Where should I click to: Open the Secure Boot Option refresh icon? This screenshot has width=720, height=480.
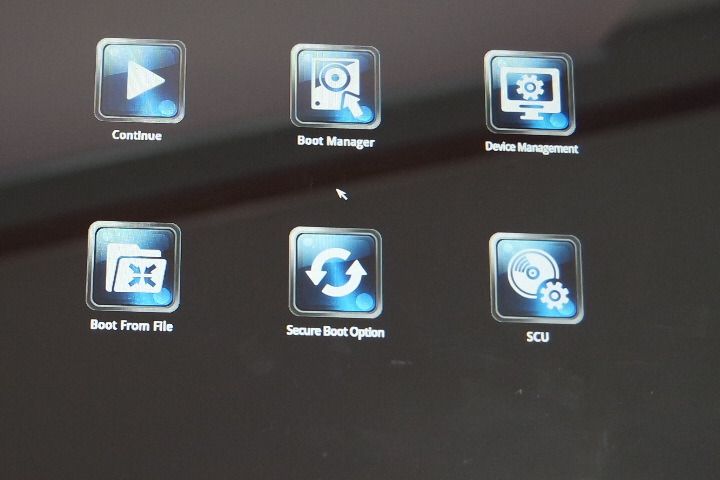click(336, 272)
